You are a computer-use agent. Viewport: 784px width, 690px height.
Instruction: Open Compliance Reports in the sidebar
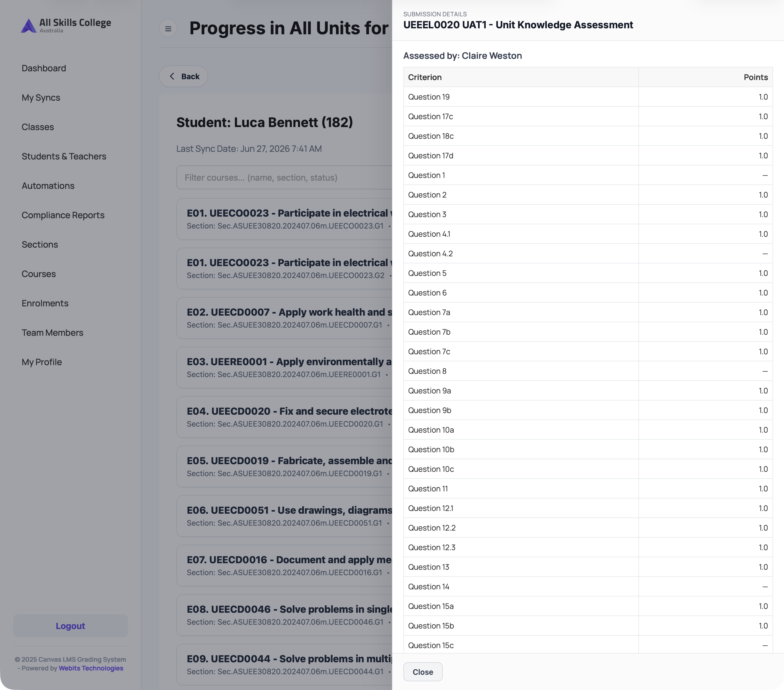pyautogui.click(x=63, y=215)
